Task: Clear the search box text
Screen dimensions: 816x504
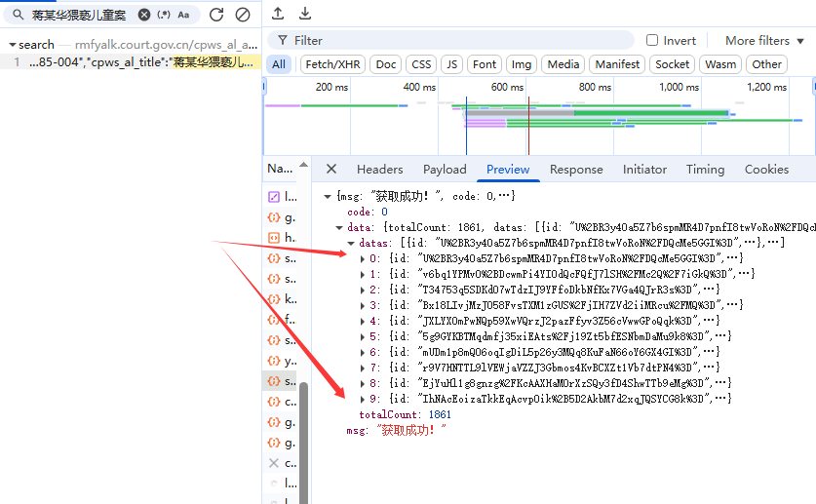Action: 144,15
